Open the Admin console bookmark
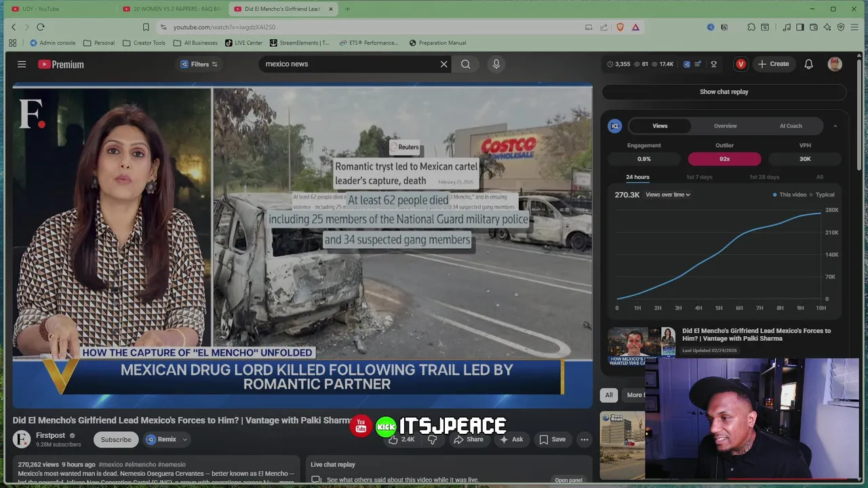This screenshot has height=488, width=868. pos(52,43)
